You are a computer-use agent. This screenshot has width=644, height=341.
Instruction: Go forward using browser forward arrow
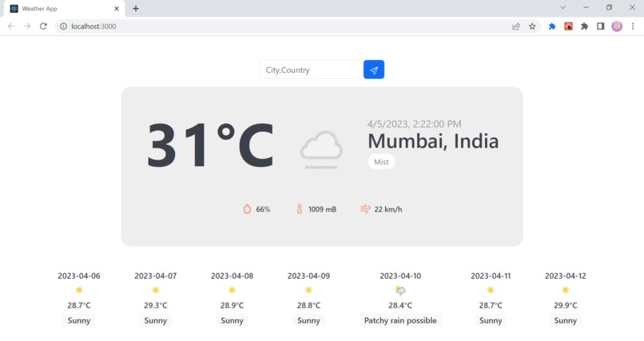27,26
